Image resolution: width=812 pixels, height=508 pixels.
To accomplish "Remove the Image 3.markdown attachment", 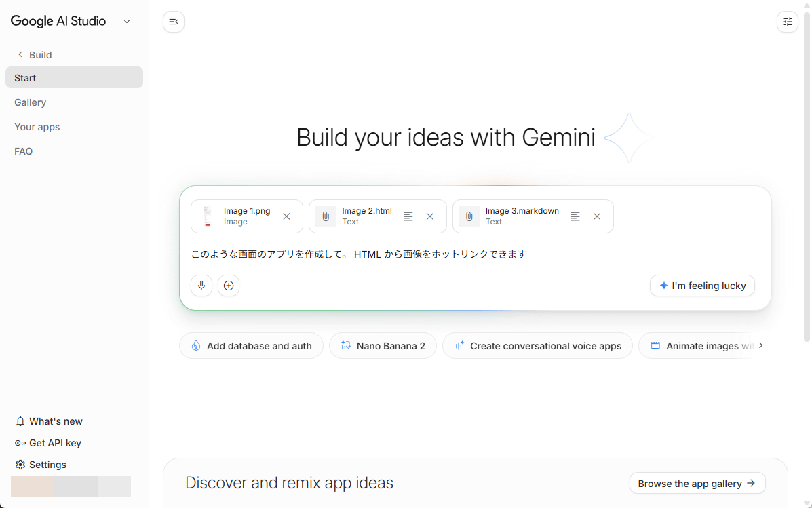I will point(596,216).
